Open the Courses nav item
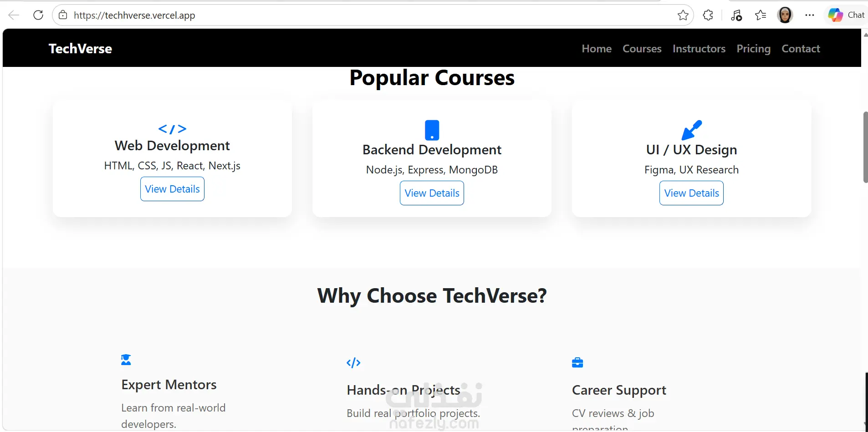 point(642,49)
